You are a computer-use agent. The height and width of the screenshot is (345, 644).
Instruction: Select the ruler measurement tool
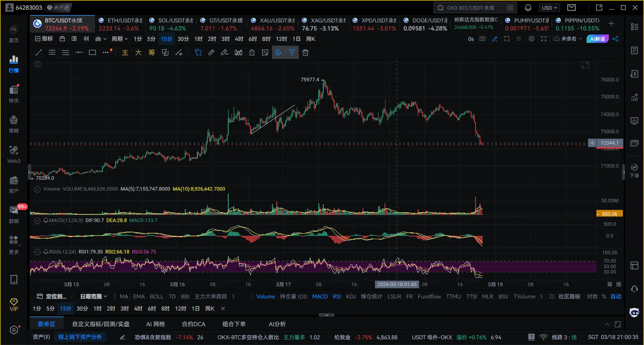(x=211, y=53)
